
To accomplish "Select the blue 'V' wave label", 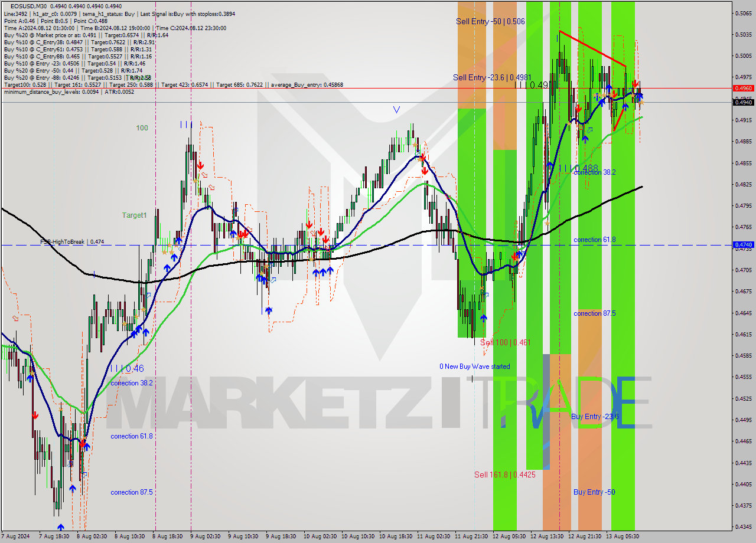I will click(x=396, y=110).
